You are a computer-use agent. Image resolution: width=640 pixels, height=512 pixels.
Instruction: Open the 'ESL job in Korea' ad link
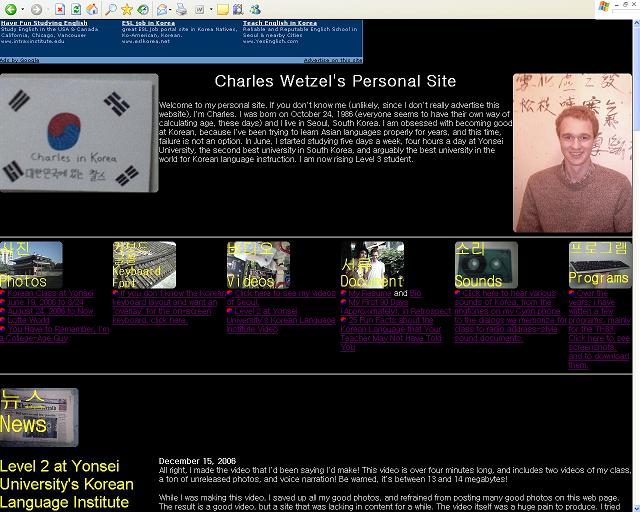(x=146, y=22)
